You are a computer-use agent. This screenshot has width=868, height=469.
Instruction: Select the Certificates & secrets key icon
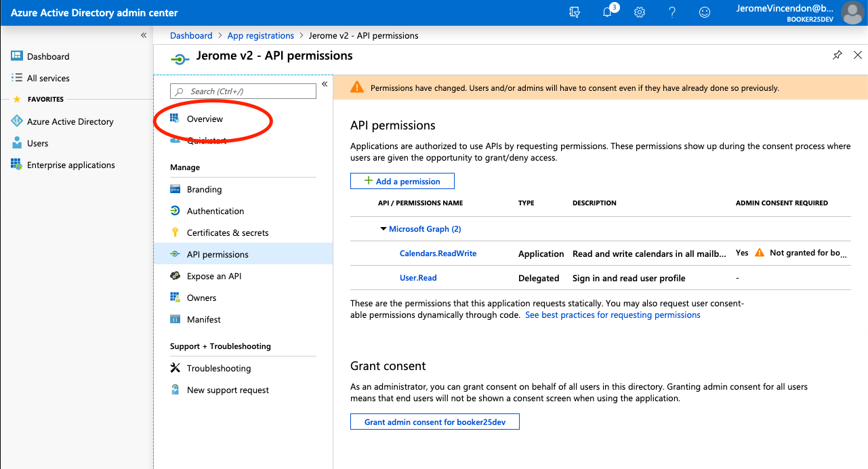click(x=176, y=232)
